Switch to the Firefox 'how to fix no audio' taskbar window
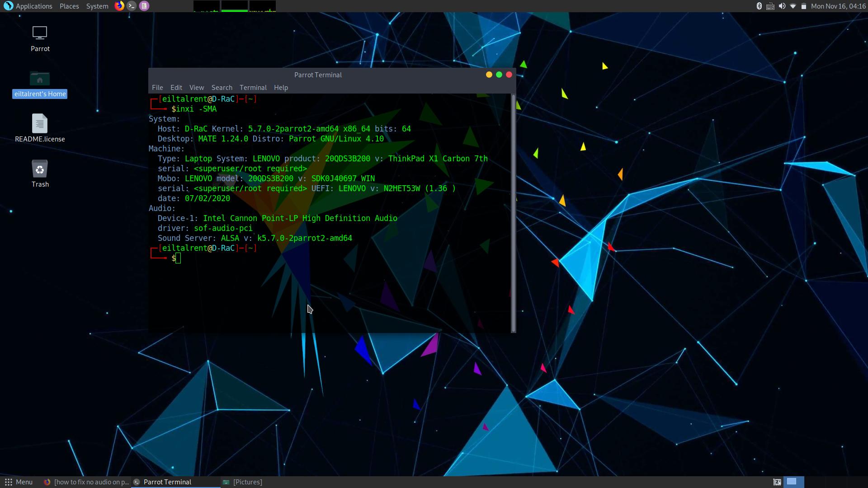868x488 pixels. pyautogui.click(x=86, y=482)
